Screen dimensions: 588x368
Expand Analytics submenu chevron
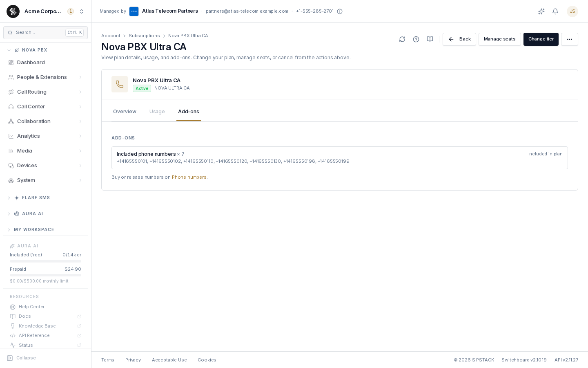[80, 136]
